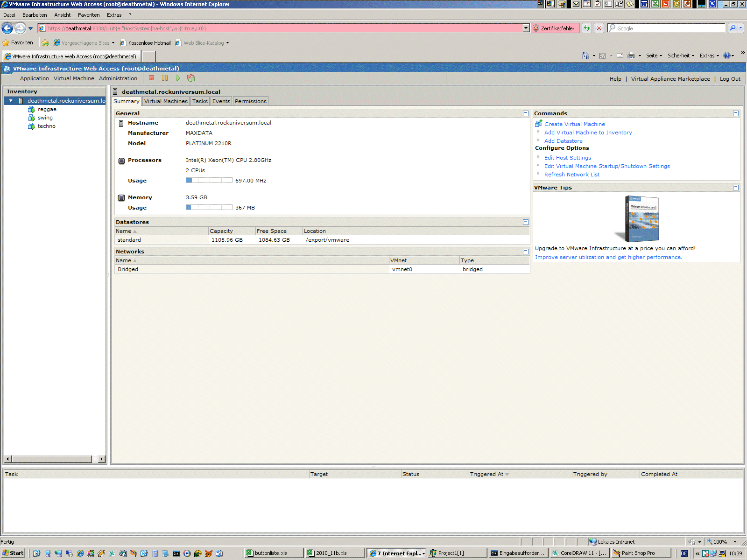Open the Virtual Machine menu

[74, 78]
